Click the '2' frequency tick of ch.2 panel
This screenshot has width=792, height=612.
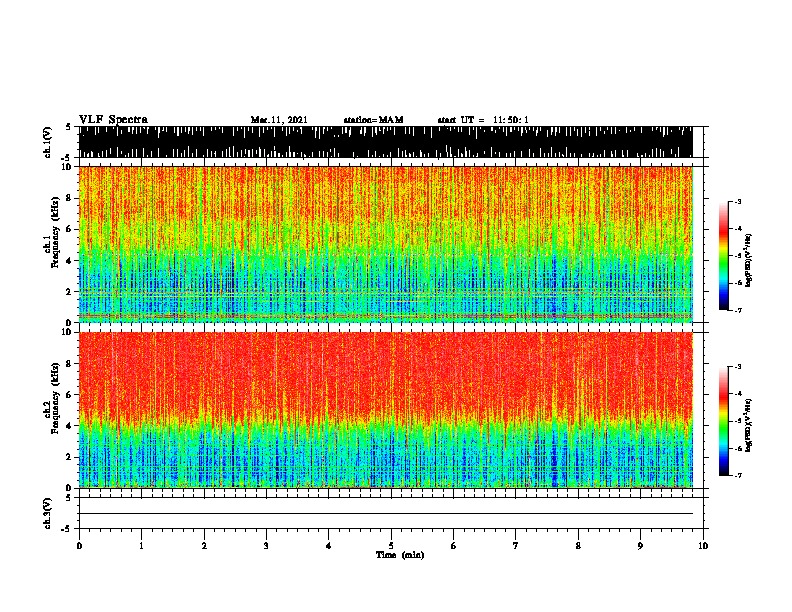pos(71,457)
